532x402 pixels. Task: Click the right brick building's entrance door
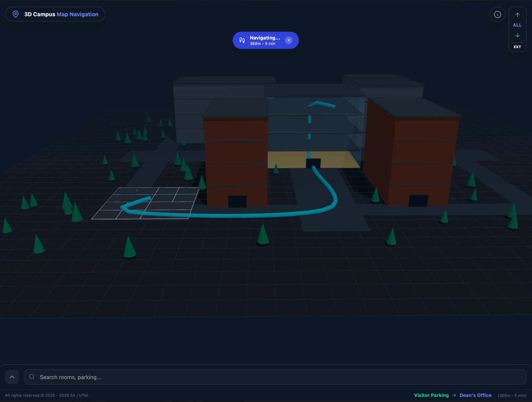click(x=418, y=201)
